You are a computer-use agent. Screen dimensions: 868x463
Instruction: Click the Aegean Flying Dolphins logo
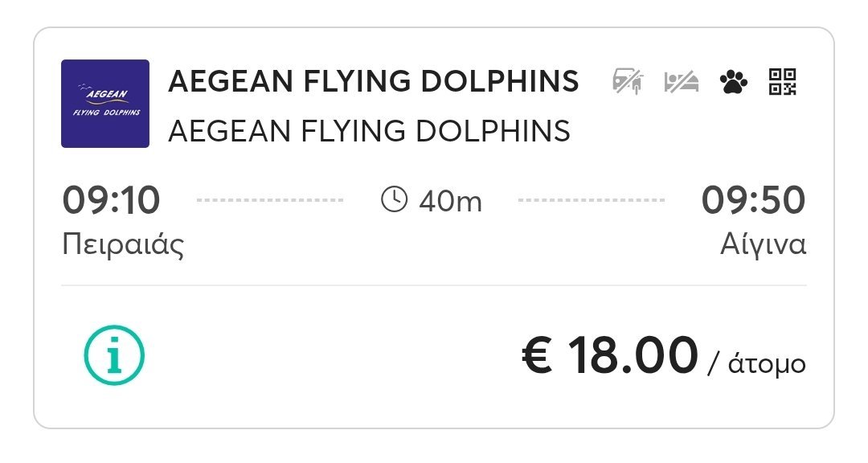(105, 104)
